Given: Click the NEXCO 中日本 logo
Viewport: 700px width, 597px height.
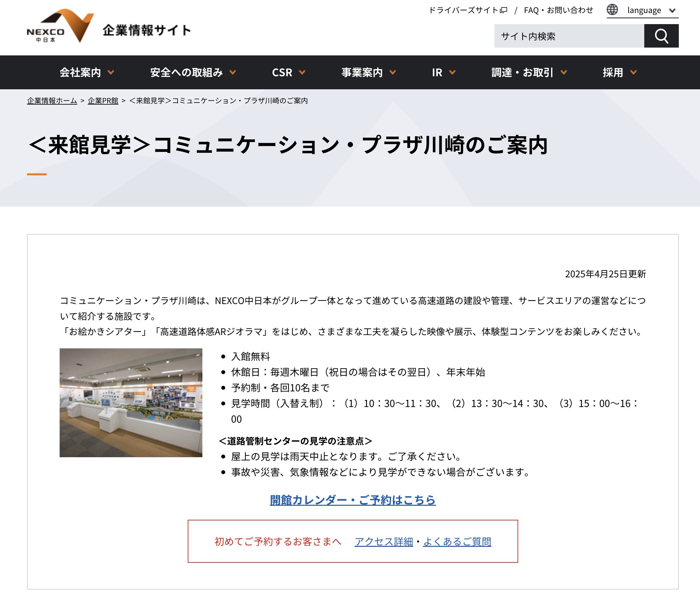Looking at the screenshot, I should coord(60,26).
